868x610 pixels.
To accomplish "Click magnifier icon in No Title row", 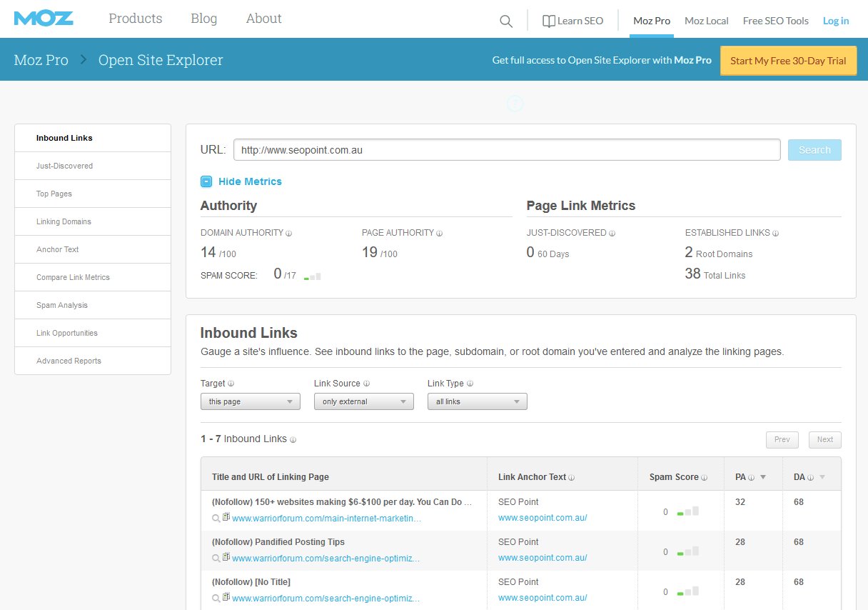I will coord(216,599).
